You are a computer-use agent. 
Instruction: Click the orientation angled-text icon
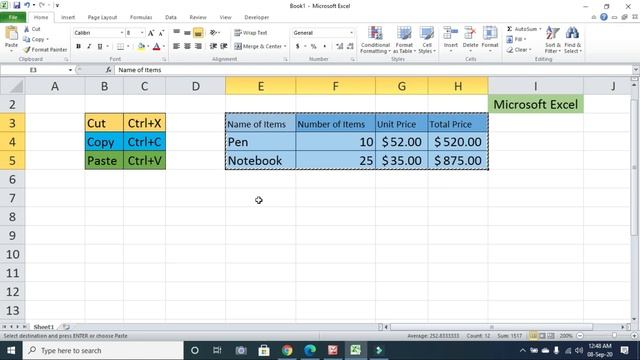pos(213,33)
